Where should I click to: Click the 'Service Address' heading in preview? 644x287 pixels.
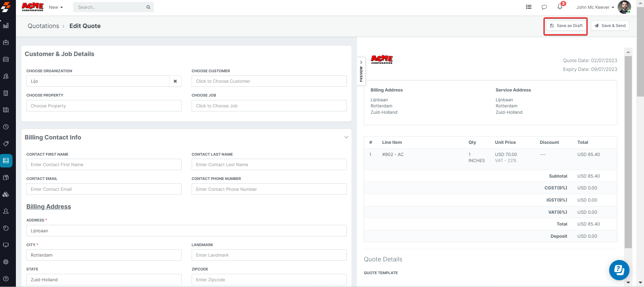513,90
